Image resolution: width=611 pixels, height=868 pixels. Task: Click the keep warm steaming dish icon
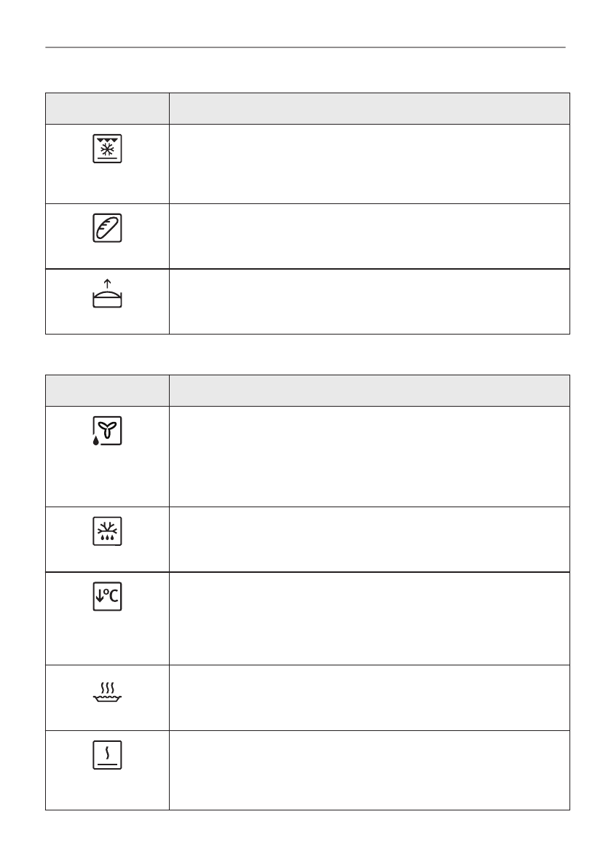click(107, 692)
